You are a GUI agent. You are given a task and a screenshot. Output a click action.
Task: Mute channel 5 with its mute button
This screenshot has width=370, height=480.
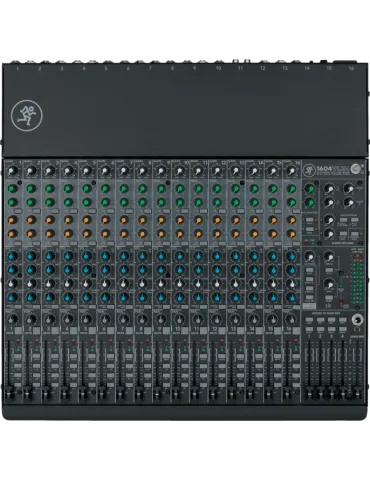tap(93, 330)
